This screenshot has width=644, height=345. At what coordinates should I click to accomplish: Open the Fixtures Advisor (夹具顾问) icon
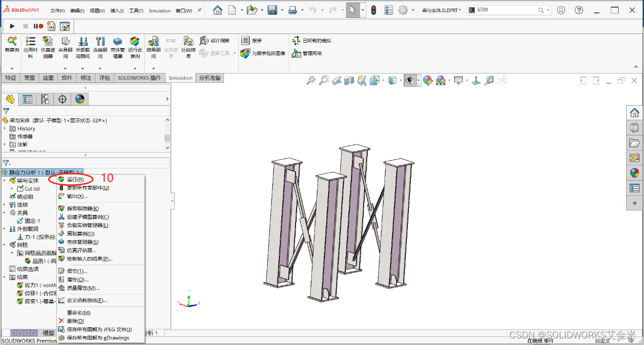(x=66, y=42)
